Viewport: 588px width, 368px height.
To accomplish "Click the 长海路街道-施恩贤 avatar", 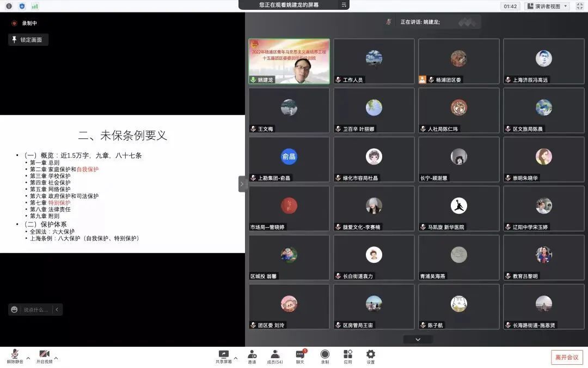I will click(x=544, y=304).
